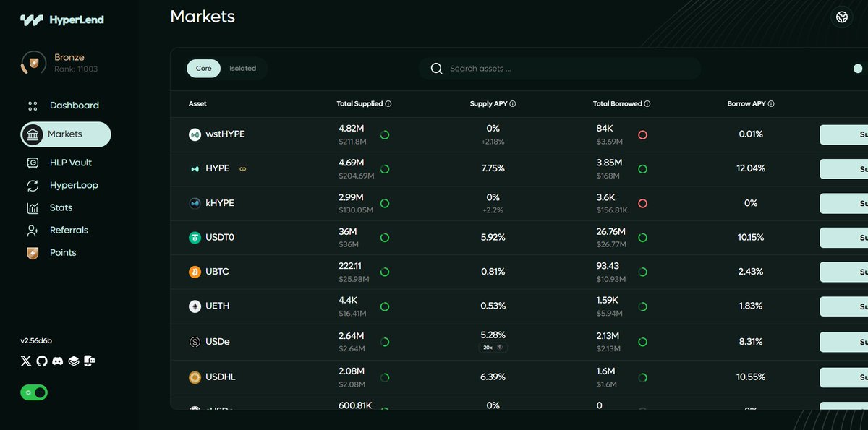The image size is (868, 430).
Task: Click the USDe borrow APY 8.31%
Action: click(751, 341)
